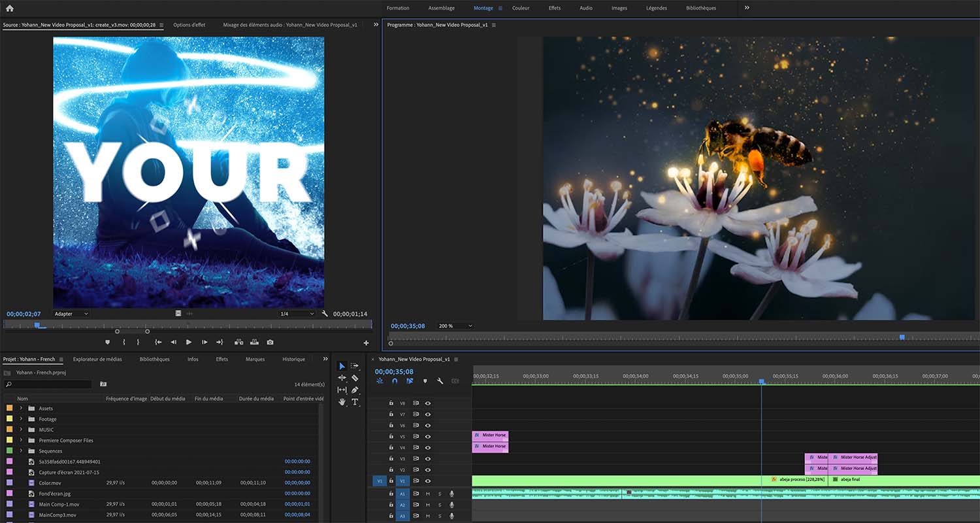Click the find-in-project folder search icon

click(x=103, y=384)
